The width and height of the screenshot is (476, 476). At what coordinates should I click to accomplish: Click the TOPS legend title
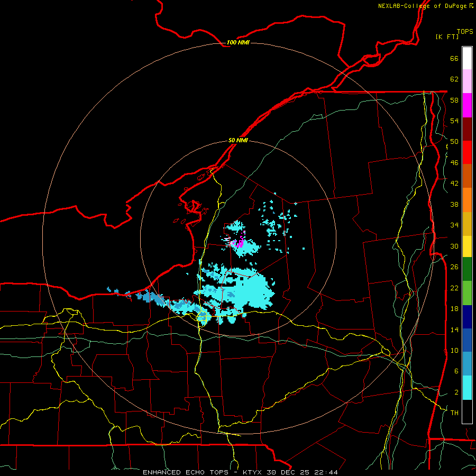tap(465, 31)
